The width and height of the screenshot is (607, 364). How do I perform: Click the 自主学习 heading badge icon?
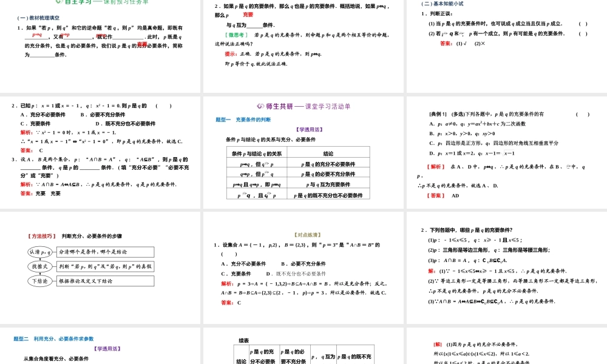[58, 3]
